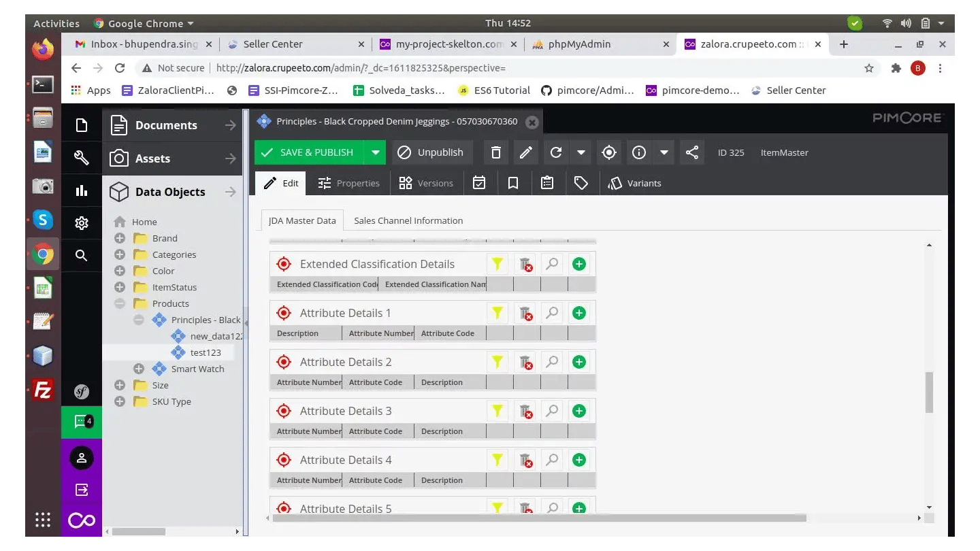Click green add icon for Extended Classification Details
This screenshot has width=980, height=551.
579,264
